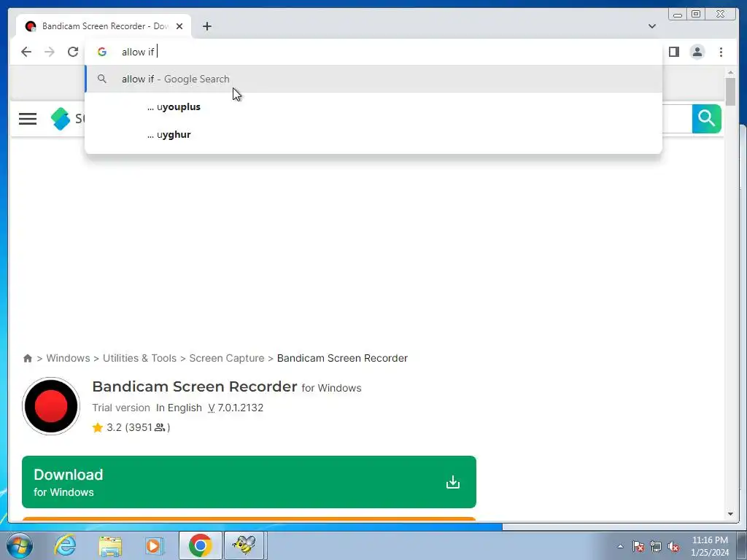Open the Screen Capture breadcrumb link

pos(227,358)
